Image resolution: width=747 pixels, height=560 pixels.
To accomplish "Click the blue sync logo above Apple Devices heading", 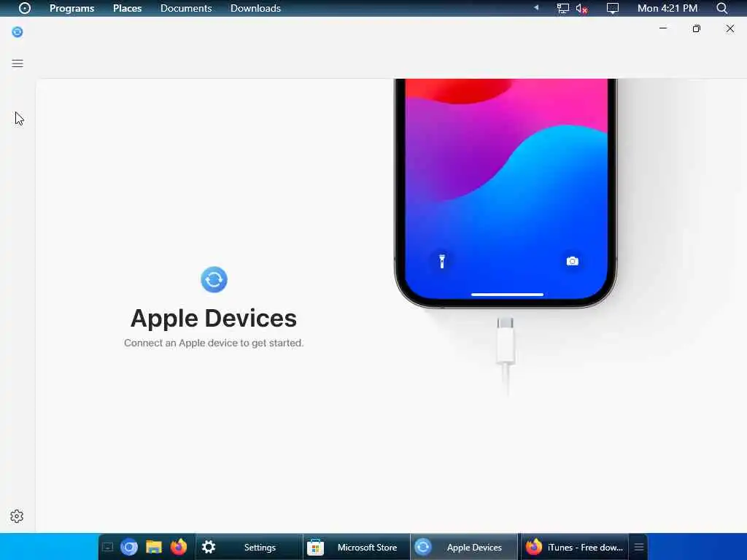I will [x=214, y=279].
